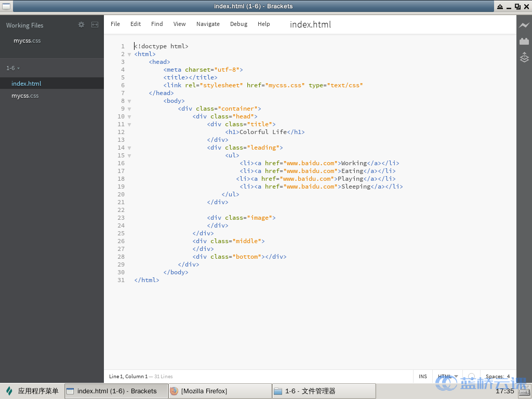532x399 pixels.
Task: Open the HTML language mode dropdown
Action: 447,377
